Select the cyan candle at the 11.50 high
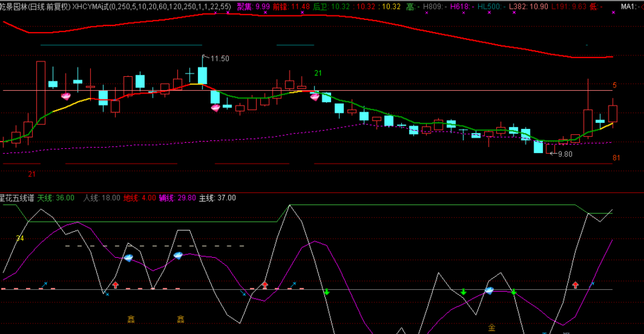The height and width of the screenshot is (334, 644). (203, 76)
